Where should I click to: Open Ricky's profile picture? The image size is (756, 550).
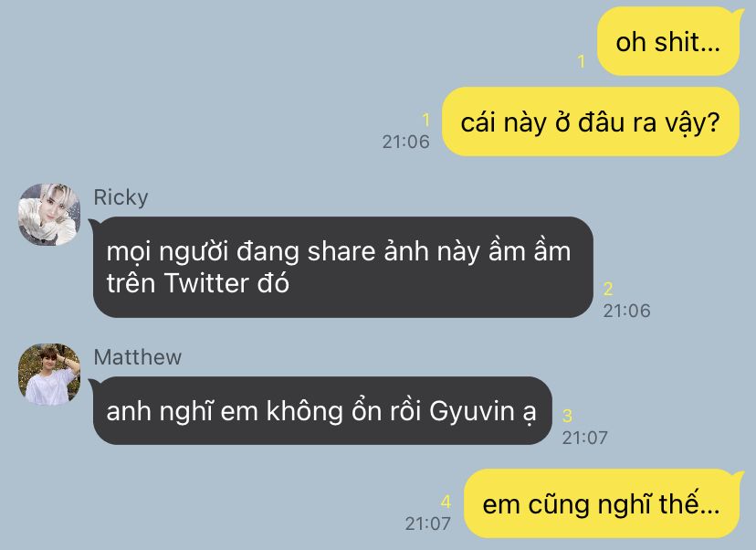49,214
